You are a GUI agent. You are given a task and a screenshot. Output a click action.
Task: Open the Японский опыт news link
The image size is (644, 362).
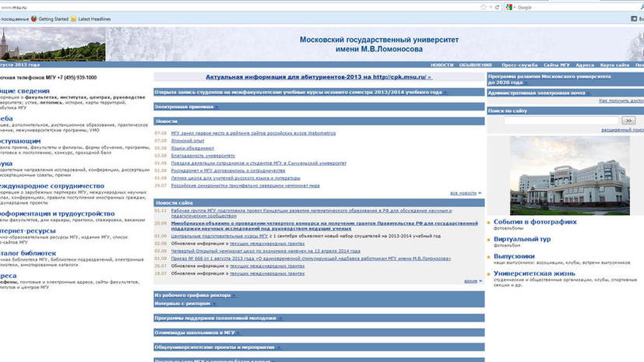pyautogui.click(x=188, y=141)
